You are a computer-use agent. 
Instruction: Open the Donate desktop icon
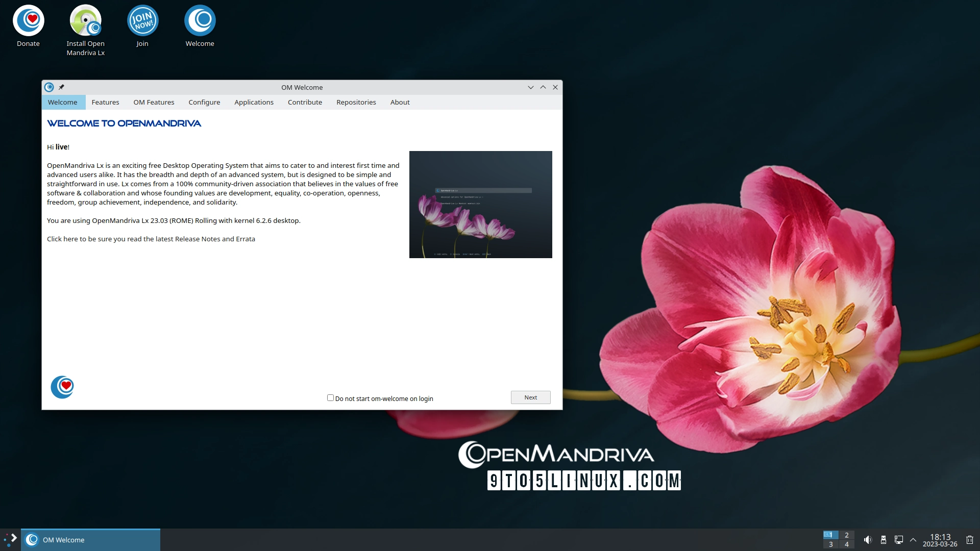pyautogui.click(x=28, y=20)
